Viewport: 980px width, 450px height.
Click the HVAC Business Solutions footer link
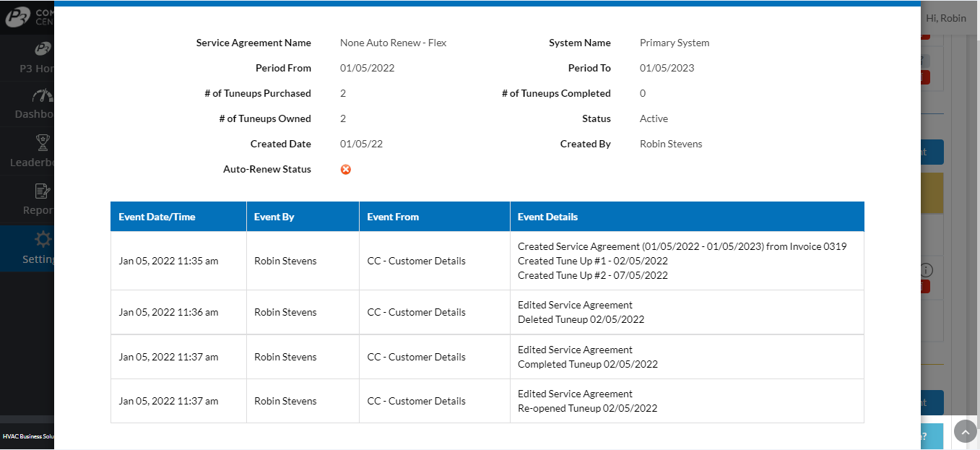click(29, 436)
